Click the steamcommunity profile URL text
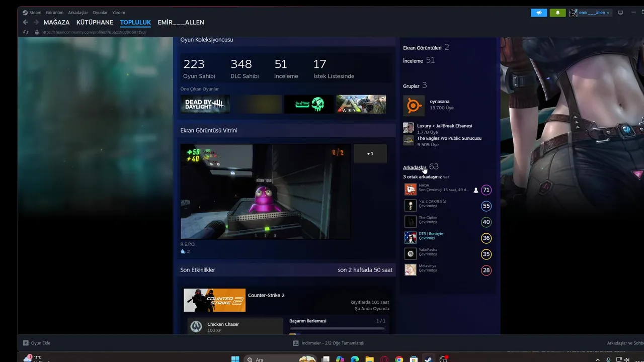The image size is (644, 362). pyautogui.click(x=94, y=32)
